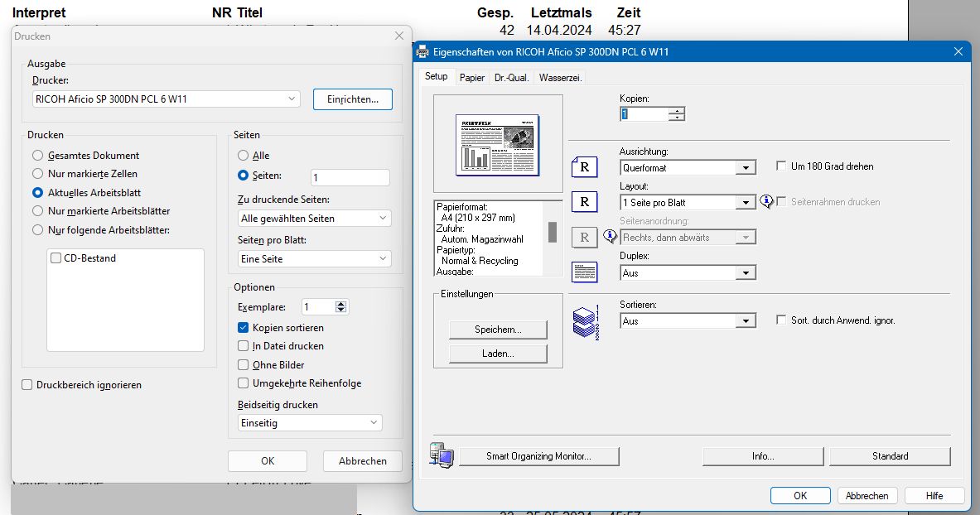The width and height of the screenshot is (980, 515).
Task: Click the Standard defaults button
Action: coord(890,456)
